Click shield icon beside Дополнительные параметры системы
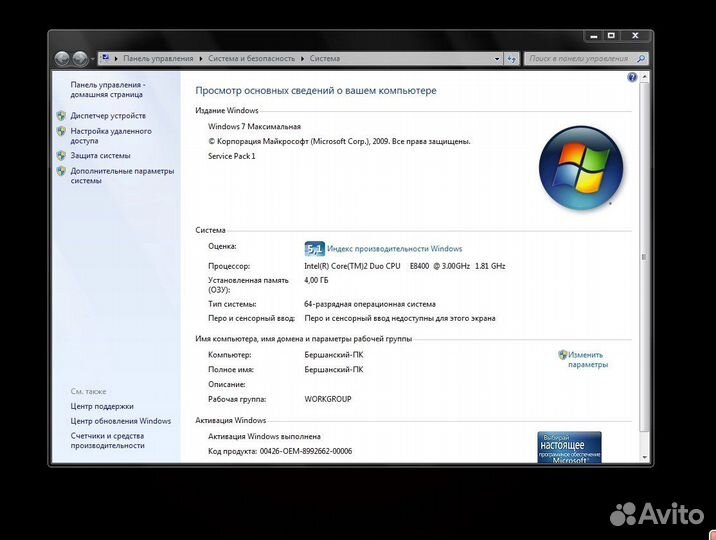This screenshot has height=540, width=716. click(61, 171)
